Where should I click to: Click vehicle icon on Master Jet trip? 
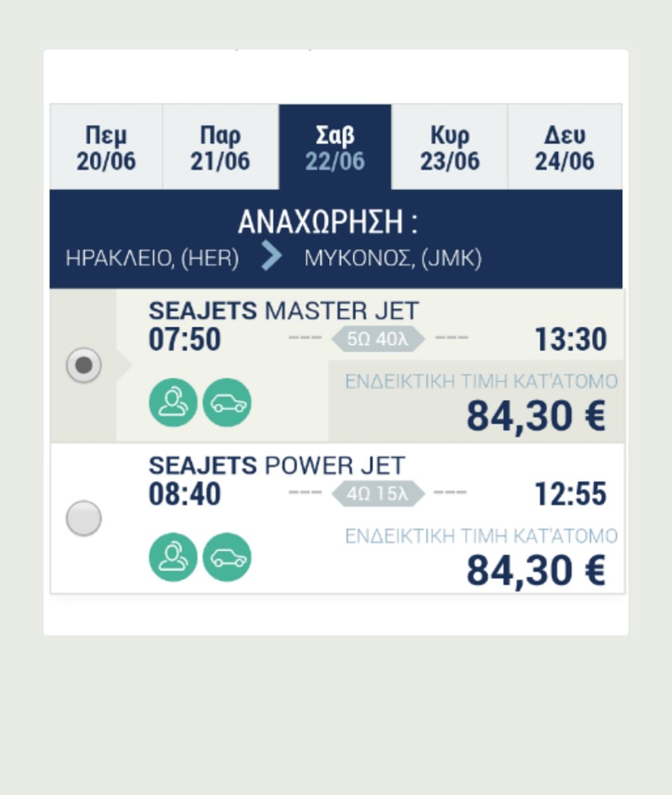point(227,402)
